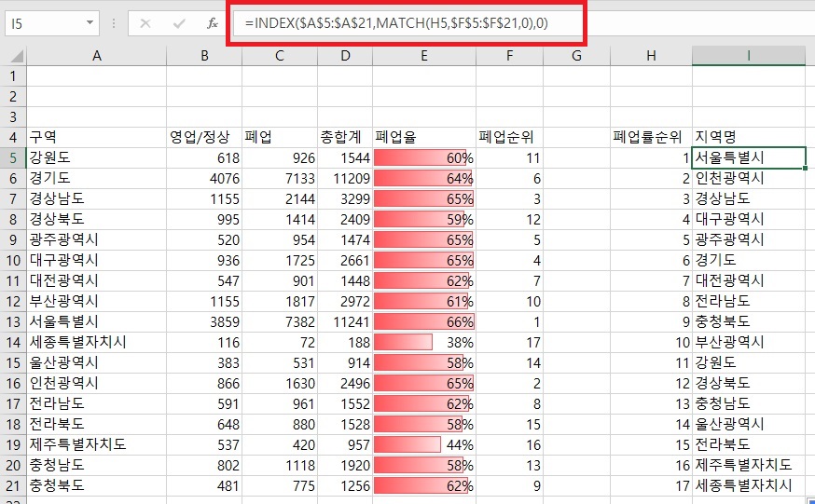Image resolution: width=815 pixels, height=504 pixels.
Task: Click header cell 폐업
Action: pyautogui.click(x=280, y=138)
